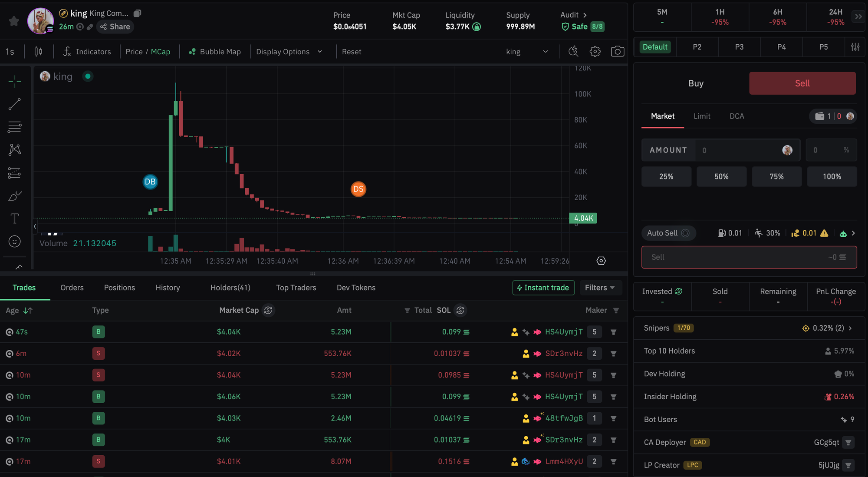
Task: Toggle the favorite star for king token
Action: (x=13, y=20)
